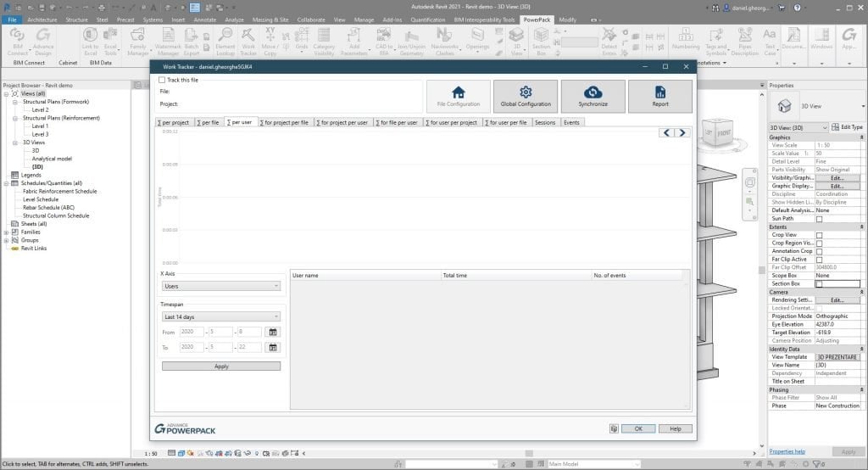Go to next chart period arrow
This screenshot has width=868, height=470.
(x=682, y=133)
